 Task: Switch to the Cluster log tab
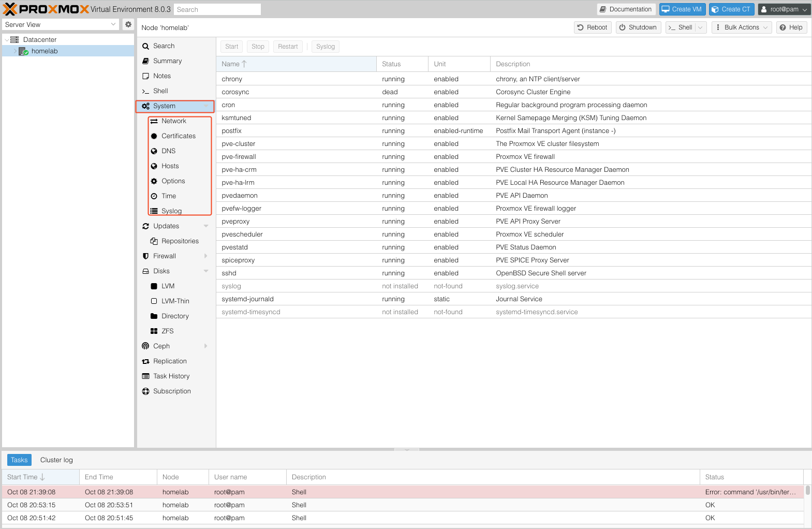coord(56,460)
